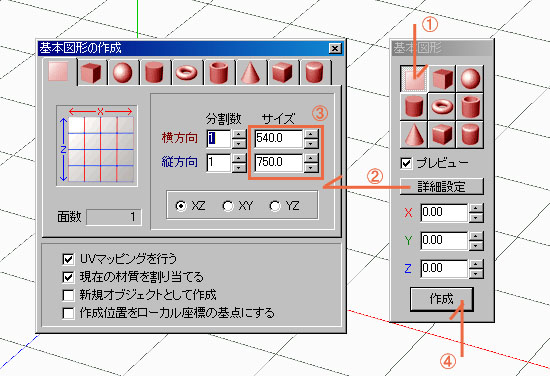Viewport: 550px width, 376px height.
Task: Choose sphere icon in 基本図形 panel
Action: pyautogui.click(x=470, y=79)
